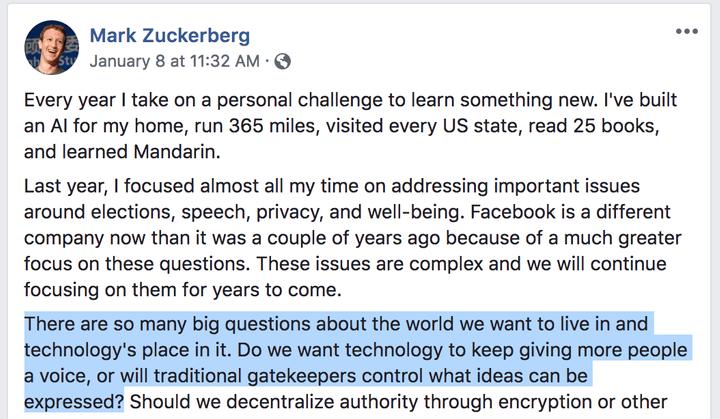
Task: Click the globe public privacy icon
Action: [283, 61]
